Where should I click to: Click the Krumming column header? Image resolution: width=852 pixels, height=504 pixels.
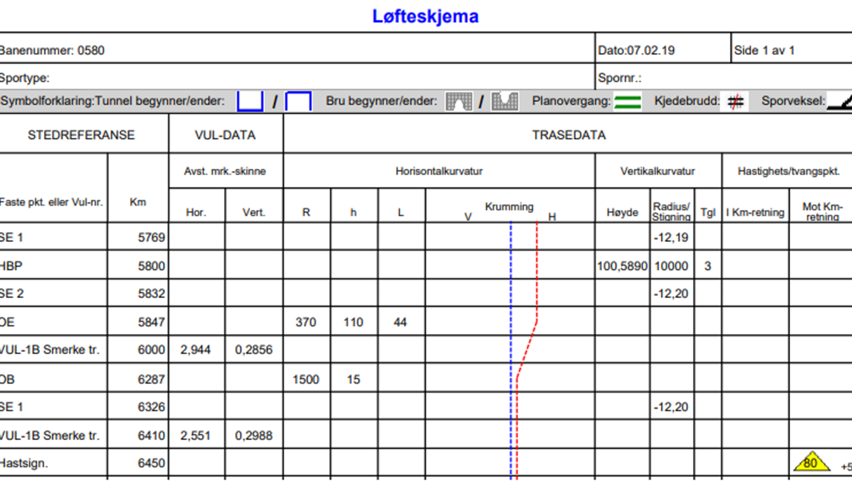[x=509, y=206]
